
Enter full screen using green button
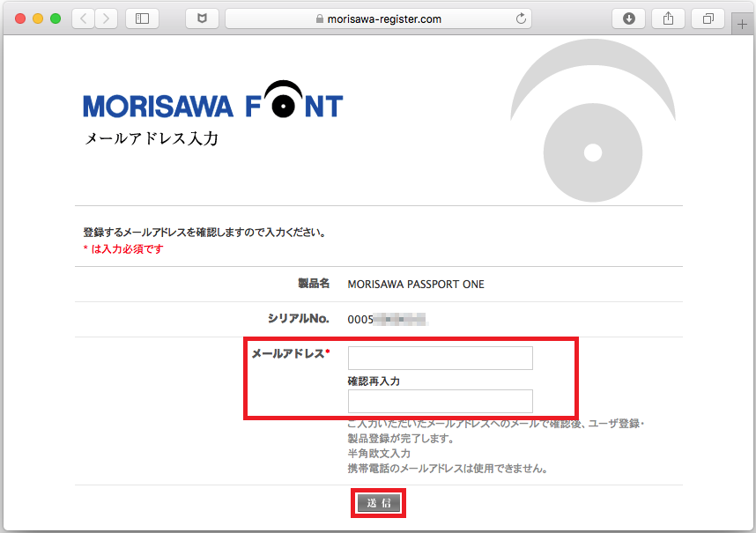56,19
